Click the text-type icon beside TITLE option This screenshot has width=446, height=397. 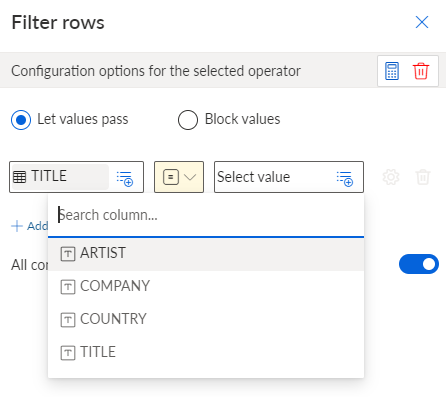click(x=68, y=353)
